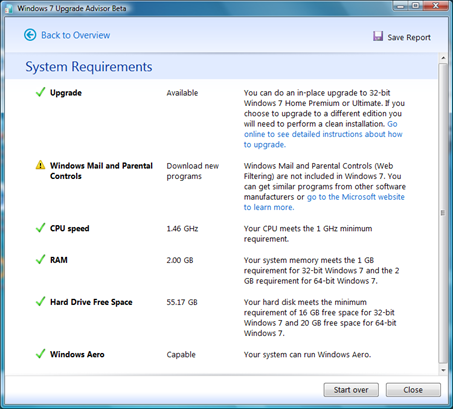Click the Close button at the bottom
Screen dimensions: 453x409
[x=413, y=390]
